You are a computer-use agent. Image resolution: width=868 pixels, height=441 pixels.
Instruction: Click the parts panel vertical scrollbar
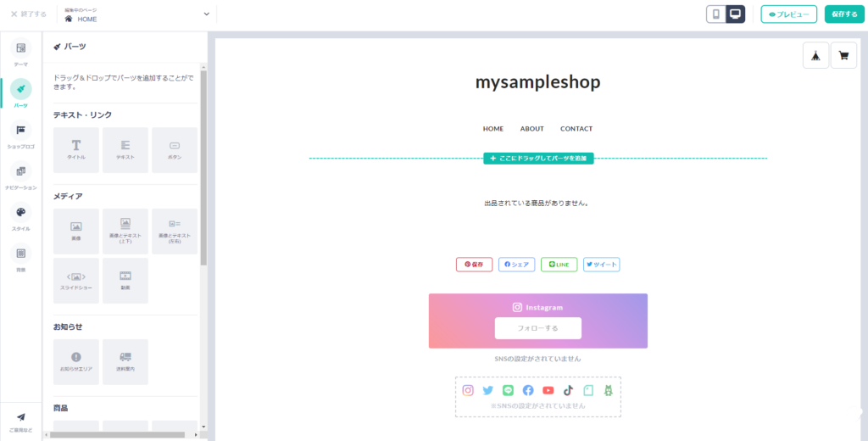coord(203,170)
